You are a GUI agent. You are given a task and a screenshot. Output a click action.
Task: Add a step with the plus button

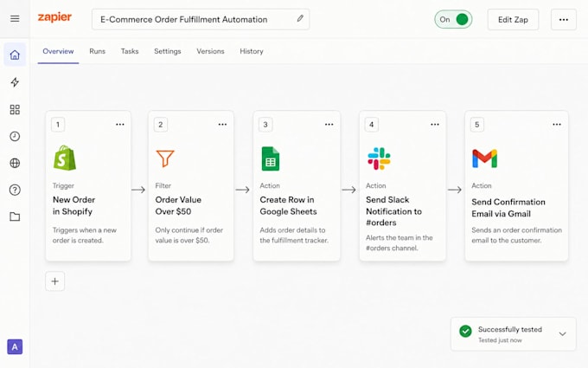54,281
